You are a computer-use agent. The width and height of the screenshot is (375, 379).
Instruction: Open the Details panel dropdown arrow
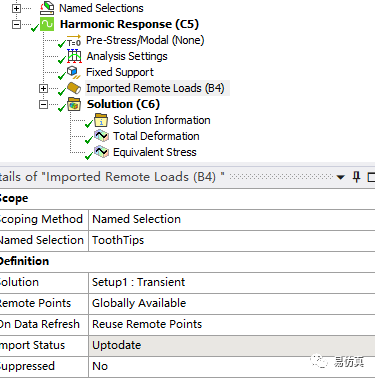tap(340, 177)
